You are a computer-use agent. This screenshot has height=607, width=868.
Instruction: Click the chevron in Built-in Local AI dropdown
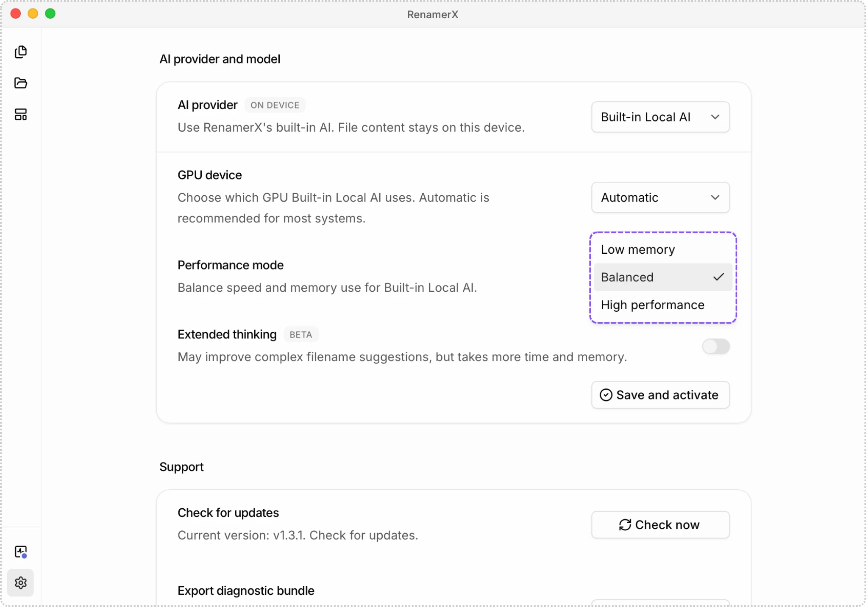(715, 117)
